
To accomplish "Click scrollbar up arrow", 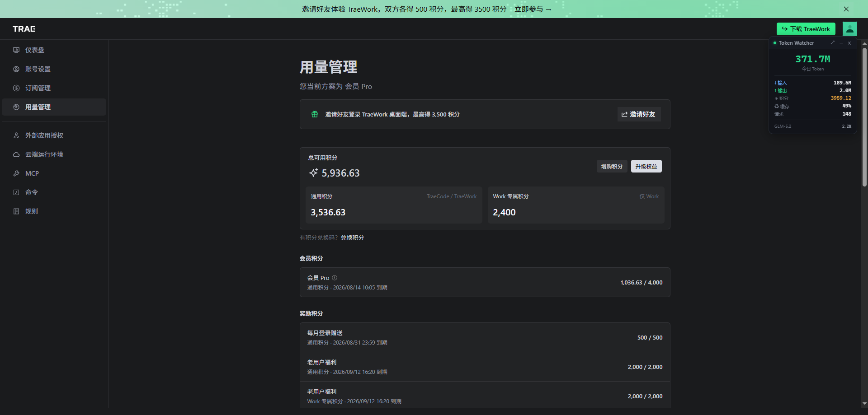I will [x=864, y=44].
